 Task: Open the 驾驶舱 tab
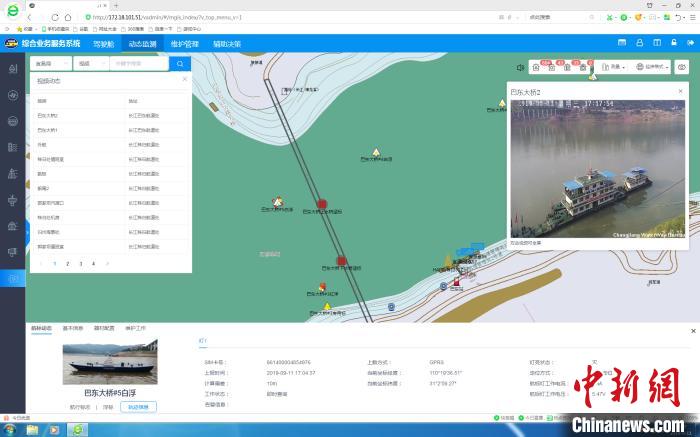(x=103, y=44)
